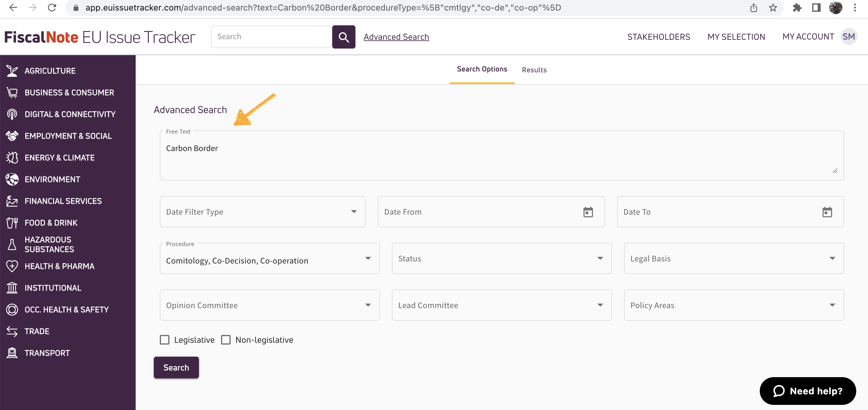
Task: Click the FiscalNote EU Issue Tracker logo
Action: point(100,37)
